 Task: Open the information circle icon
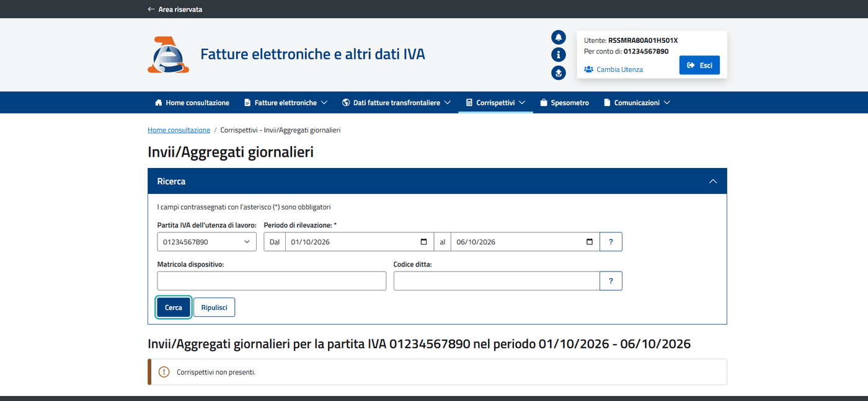[x=559, y=55]
